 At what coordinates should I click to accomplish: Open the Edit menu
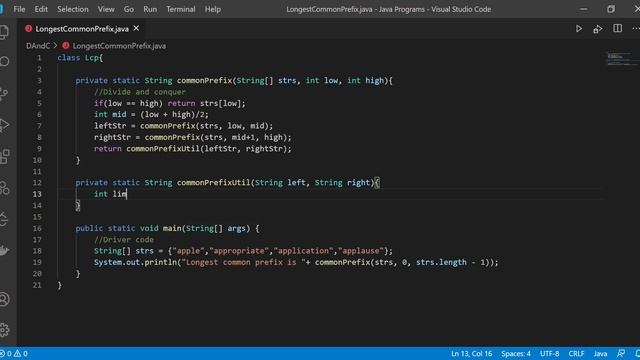[x=41, y=9]
